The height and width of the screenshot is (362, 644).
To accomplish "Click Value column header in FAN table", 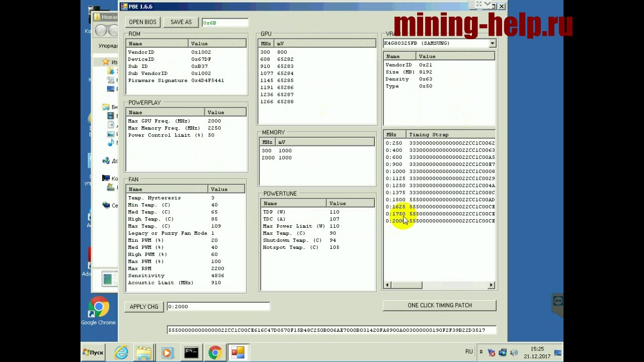I will tap(226, 190).
